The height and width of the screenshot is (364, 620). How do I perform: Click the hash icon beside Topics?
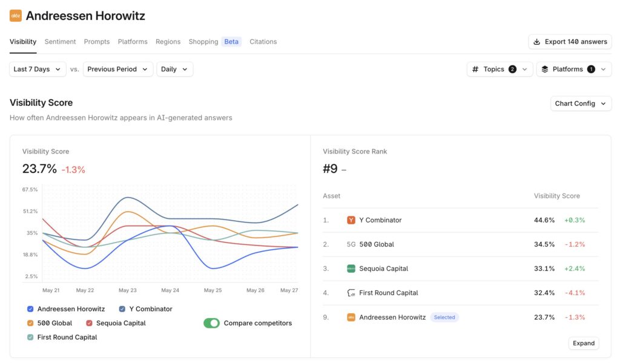[475, 69]
